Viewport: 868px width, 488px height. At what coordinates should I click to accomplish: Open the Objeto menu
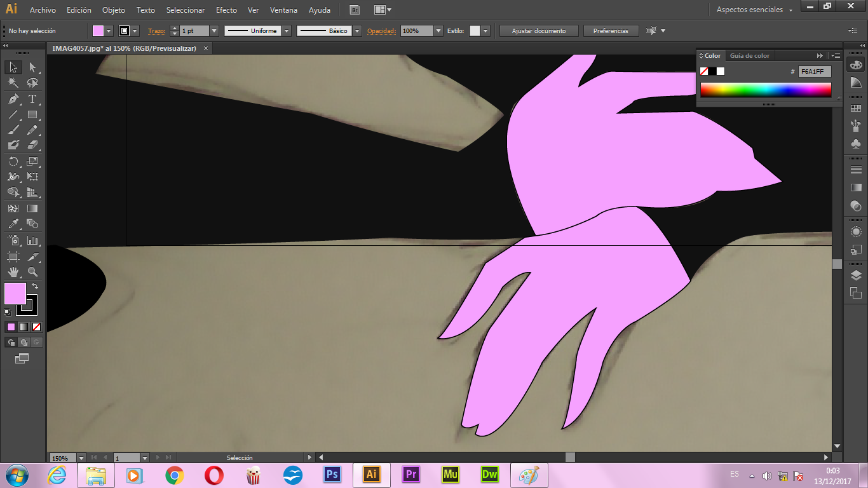click(x=114, y=10)
